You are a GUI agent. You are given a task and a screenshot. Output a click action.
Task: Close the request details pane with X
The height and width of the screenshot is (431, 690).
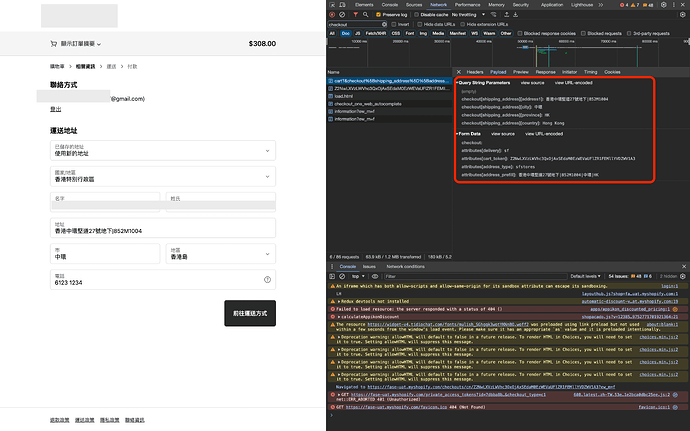457,72
